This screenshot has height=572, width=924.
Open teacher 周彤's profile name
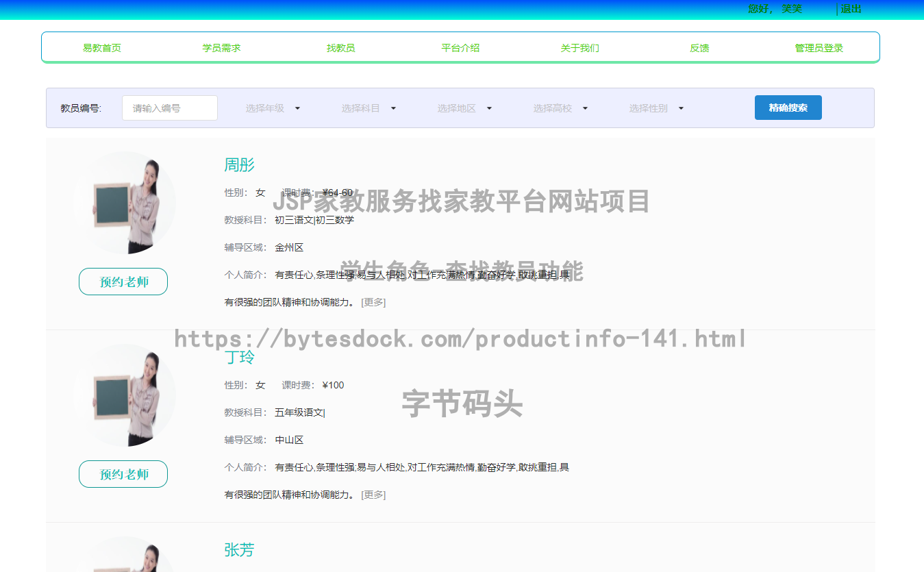(240, 164)
